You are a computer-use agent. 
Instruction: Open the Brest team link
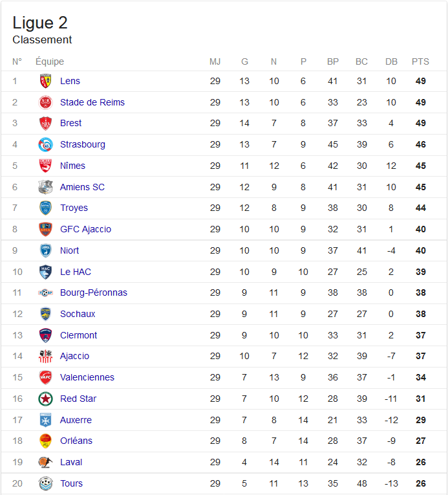[x=70, y=123]
